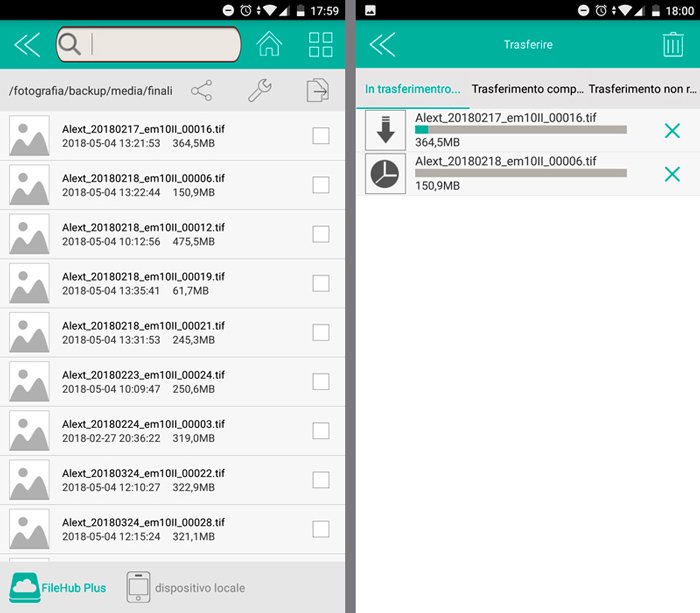Go to home folder icon

click(269, 44)
